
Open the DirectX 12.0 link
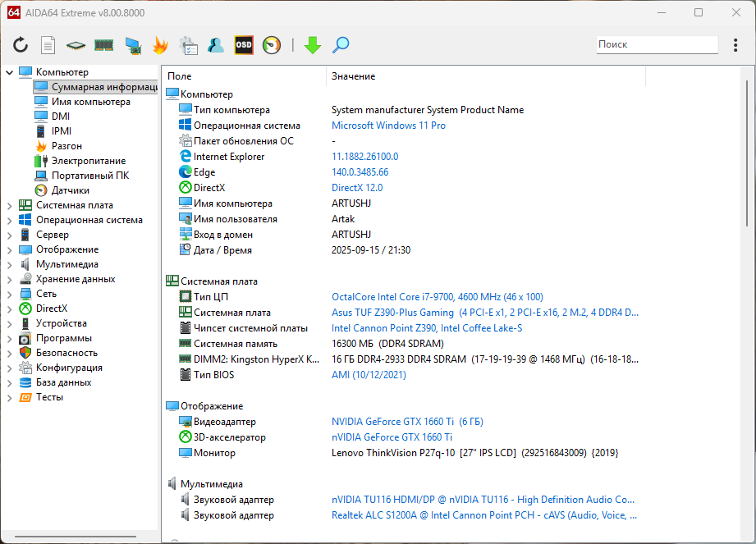[x=357, y=187]
